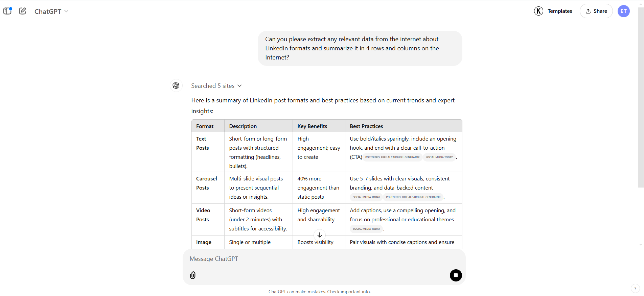The height and width of the screenshot is (296, 644).
Task: Stop generating with the black square button
Action: click(x=456, y=275)
